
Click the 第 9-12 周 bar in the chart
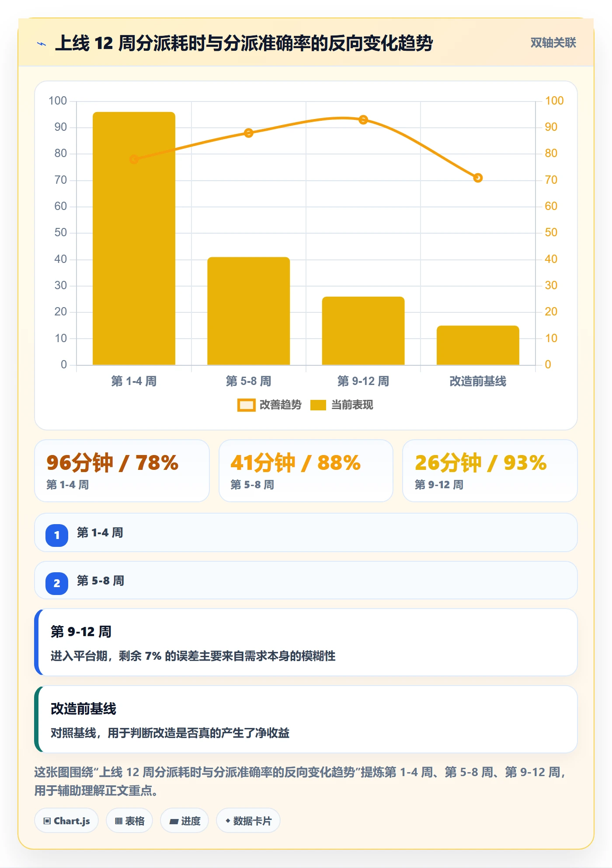pos(363,331)
